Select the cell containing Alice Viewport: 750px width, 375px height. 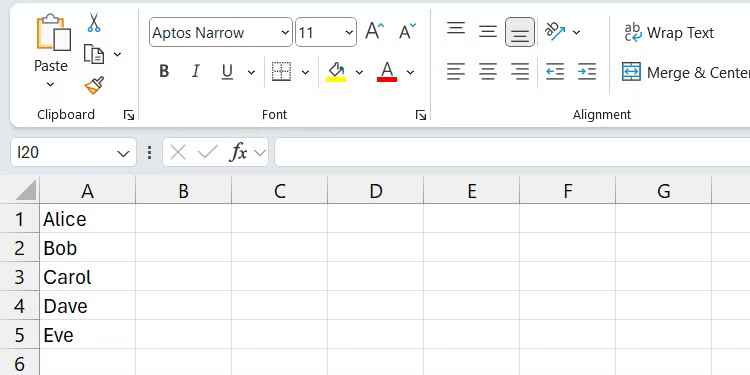[x=88, y=219]
